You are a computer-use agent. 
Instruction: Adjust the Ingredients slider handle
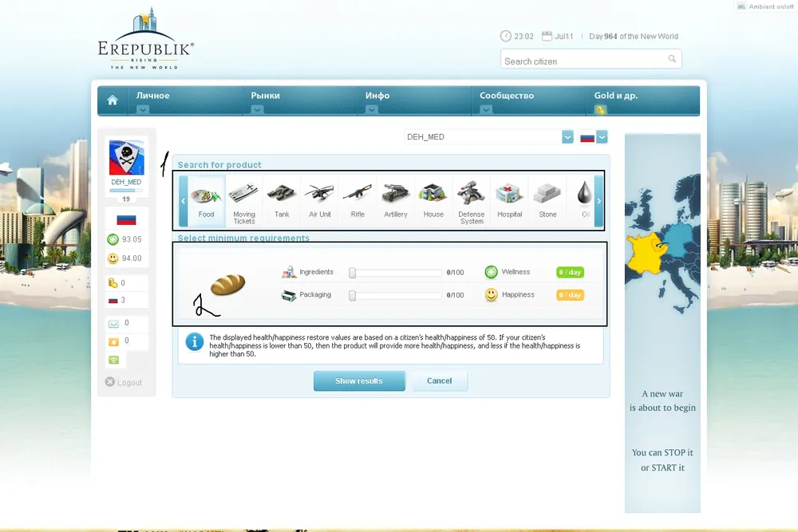(352, 273)
